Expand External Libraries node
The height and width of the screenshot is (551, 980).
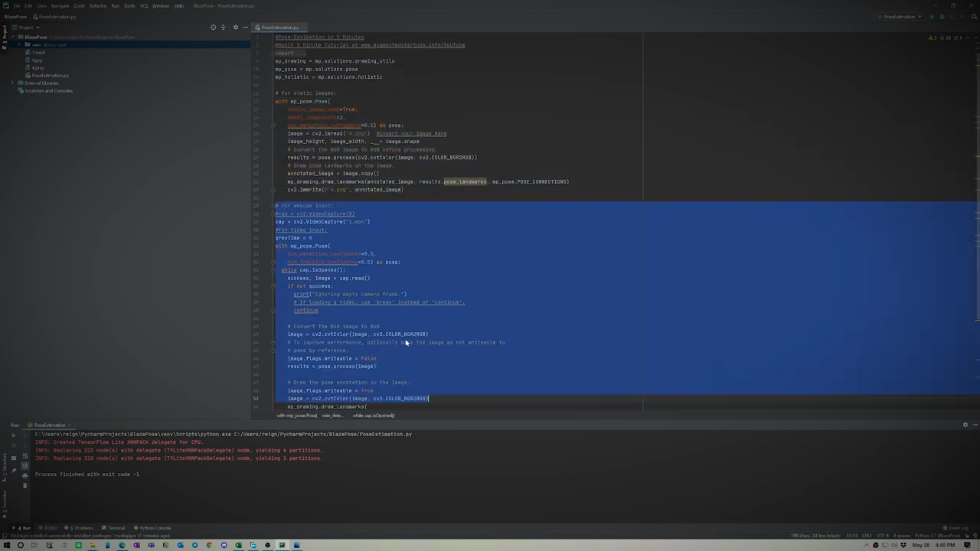(x=13, y=83)
